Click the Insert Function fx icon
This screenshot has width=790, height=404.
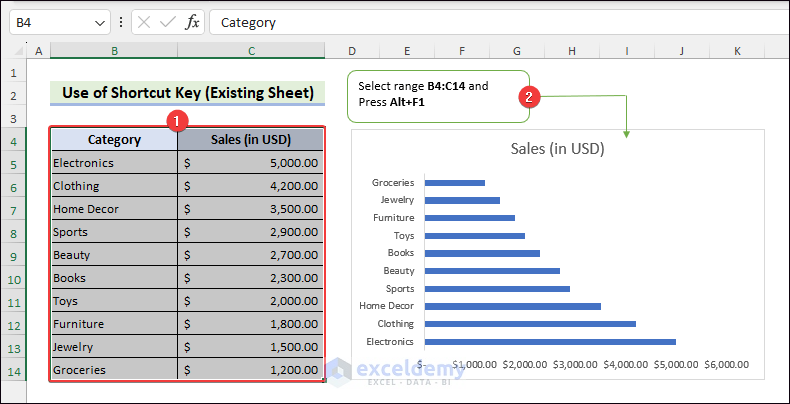193,22
